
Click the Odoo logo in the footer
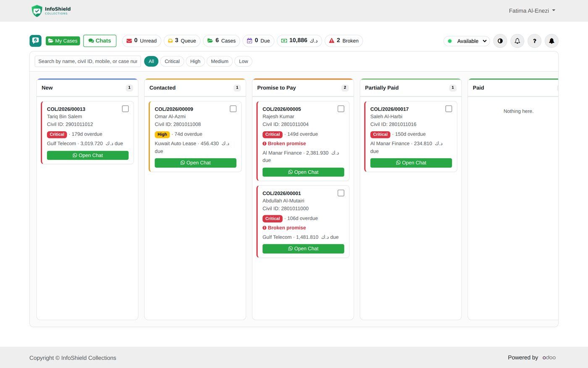(x=549, y=357)
